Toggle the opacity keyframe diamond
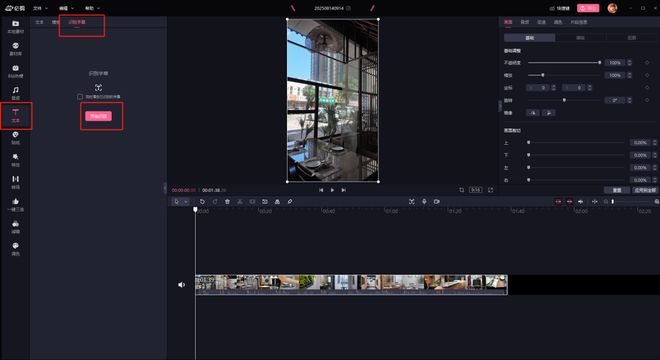The image size is (660, 360). (x=647, y=63)
